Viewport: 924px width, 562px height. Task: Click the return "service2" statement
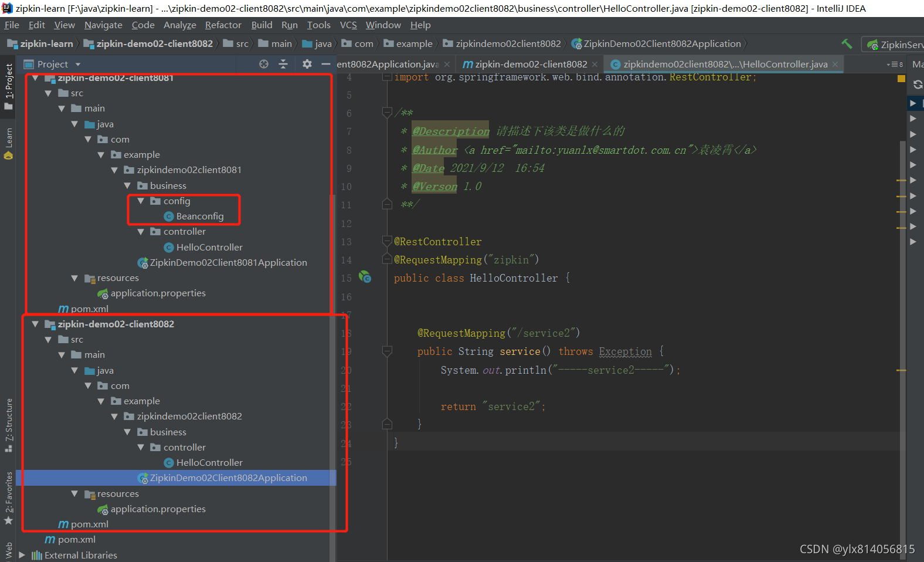[x=493, y=407]
